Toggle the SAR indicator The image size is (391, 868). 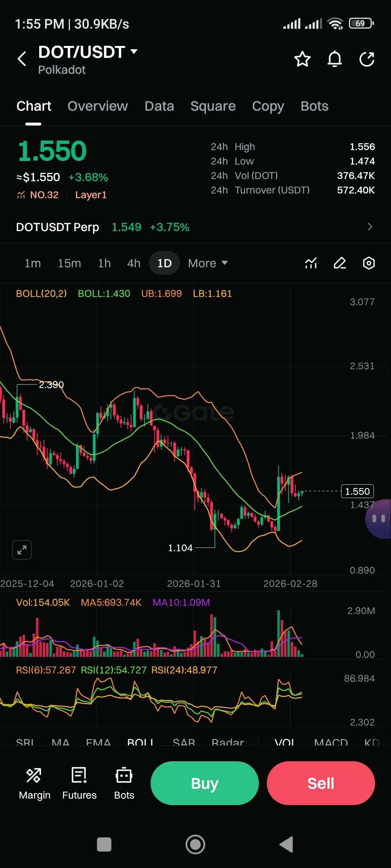[x=184, y=742]
